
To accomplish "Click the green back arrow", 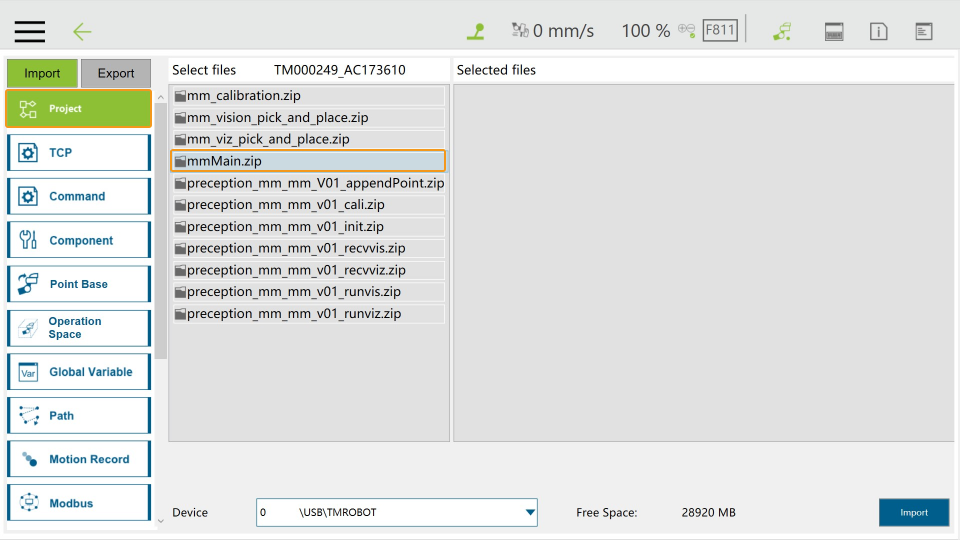I will [82, 31].
